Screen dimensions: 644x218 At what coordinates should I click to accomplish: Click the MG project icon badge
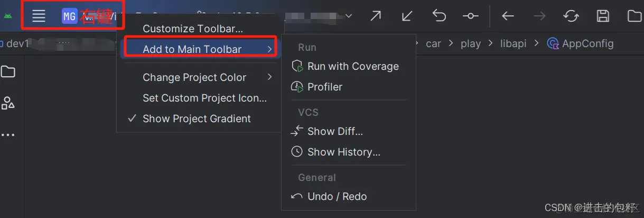(69, 16)
